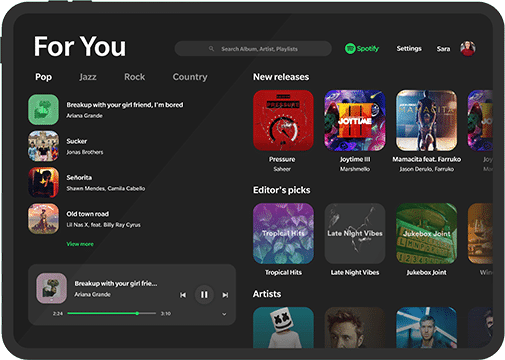Viewport: 505px width, 360px height.
Task: Switch to the Country tab
Action: [190, 77]
